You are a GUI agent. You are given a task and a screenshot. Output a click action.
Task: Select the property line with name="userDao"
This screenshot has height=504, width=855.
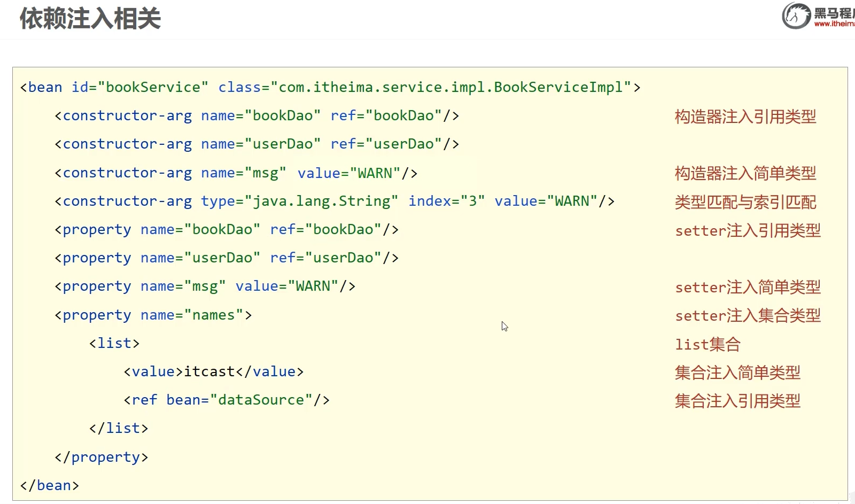click(227, 258)
